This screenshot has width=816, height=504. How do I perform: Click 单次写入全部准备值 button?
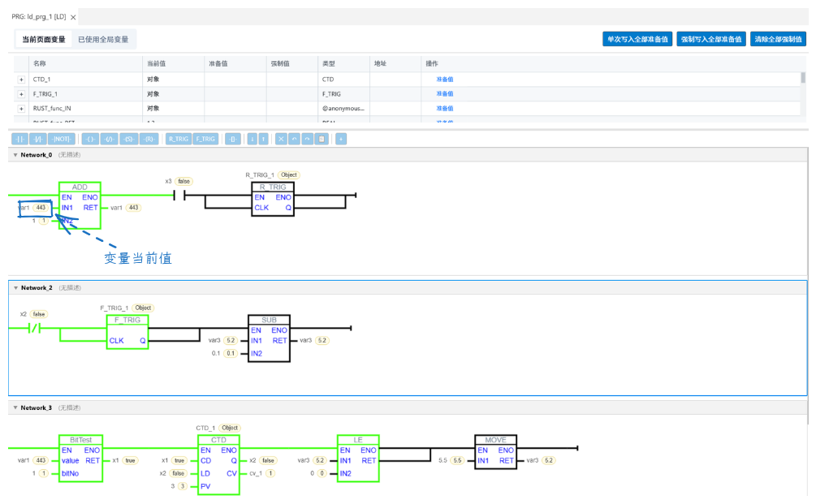coord(637,39)
